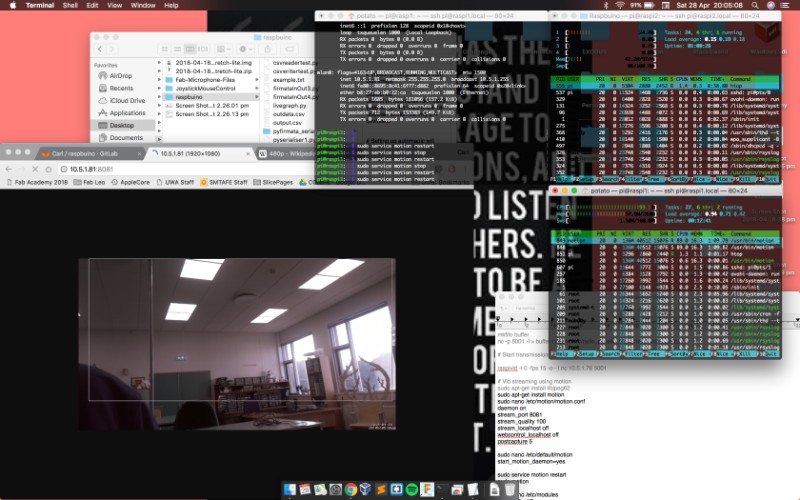Select Documents in Finder sidebar

point(126,137)
